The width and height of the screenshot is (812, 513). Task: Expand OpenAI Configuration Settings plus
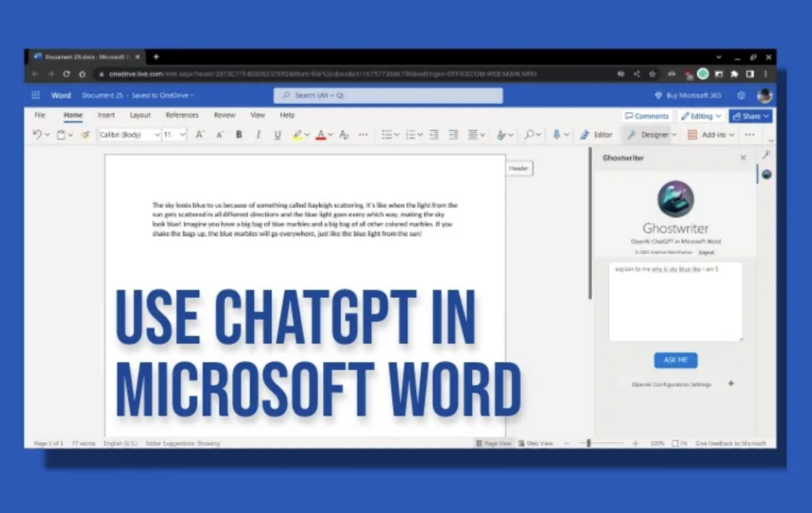(x=731, y=384)
